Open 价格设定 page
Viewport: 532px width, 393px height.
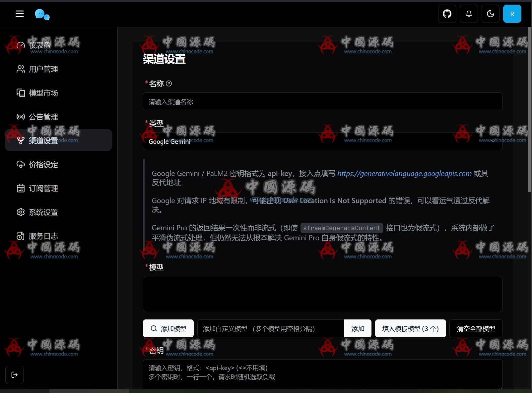[x=58, y=164]
